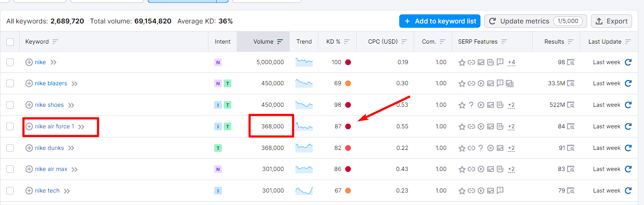This screenshot has width=644, height=205.
Task: Sort table by Volume column header
Action: (x=263, y=42)
